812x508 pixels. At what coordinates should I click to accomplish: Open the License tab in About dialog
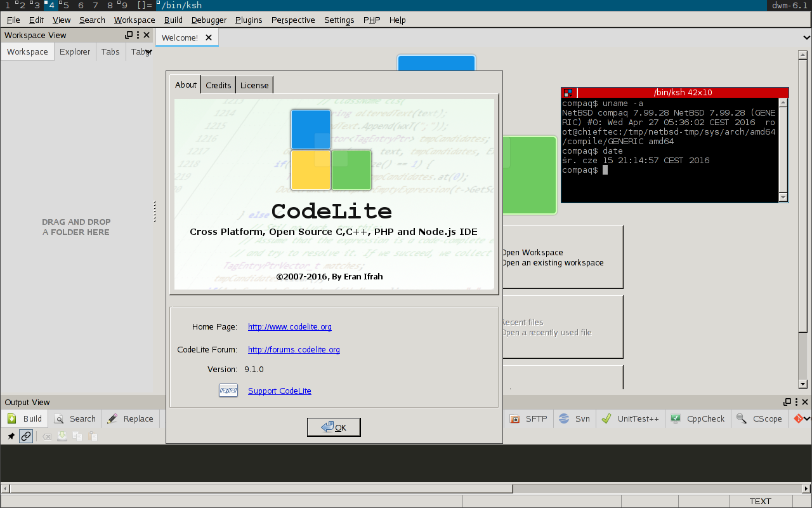pyautogui.click(x=254, y=85)
